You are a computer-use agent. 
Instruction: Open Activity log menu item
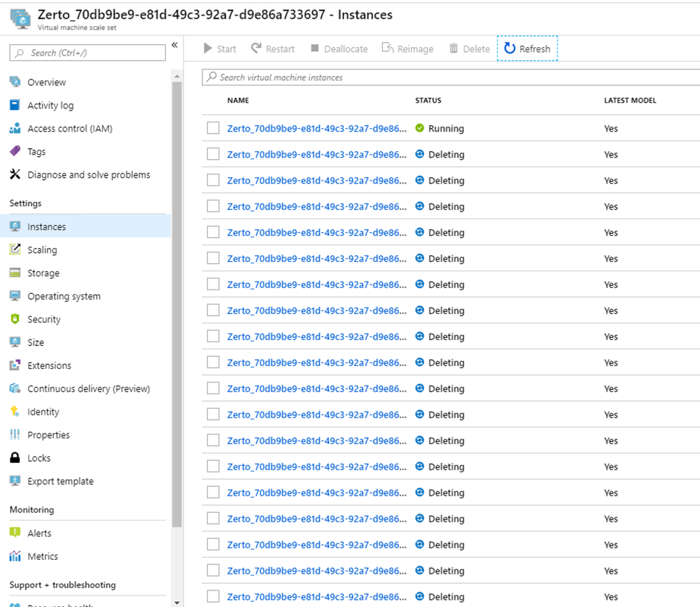51,106
